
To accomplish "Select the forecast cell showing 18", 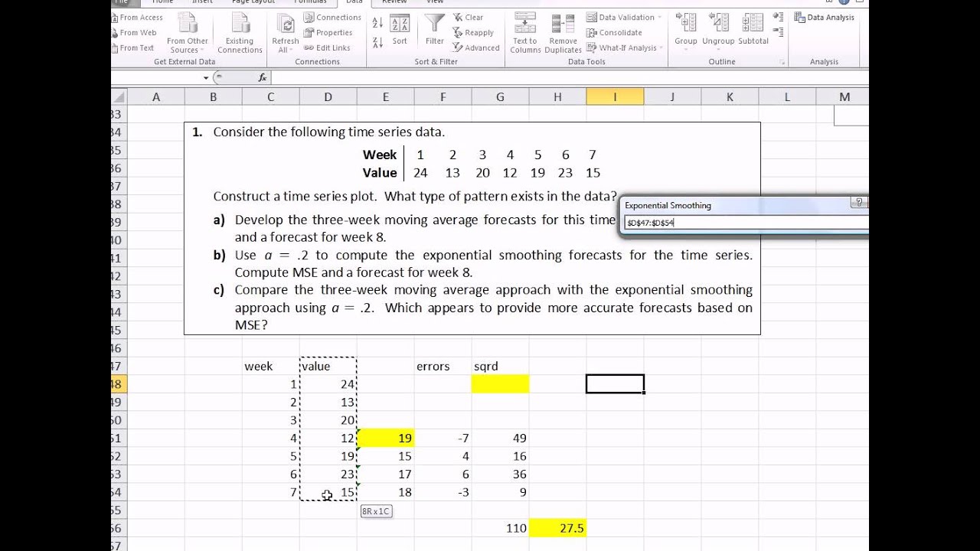I will pos(385,492).
